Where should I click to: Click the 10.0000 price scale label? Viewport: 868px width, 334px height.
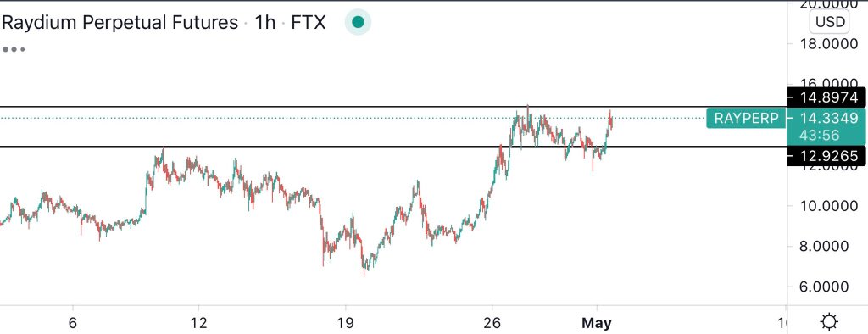(825, 206)
